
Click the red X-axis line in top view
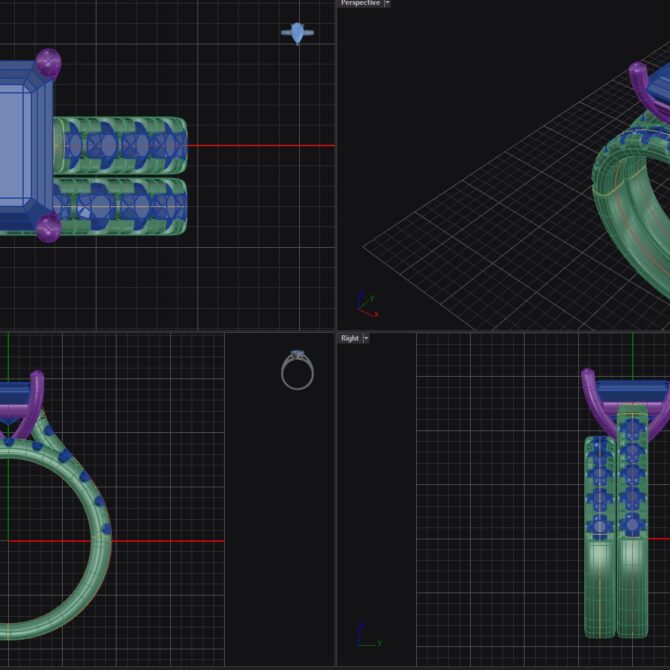pyautogui.click(x=260, y=146)
